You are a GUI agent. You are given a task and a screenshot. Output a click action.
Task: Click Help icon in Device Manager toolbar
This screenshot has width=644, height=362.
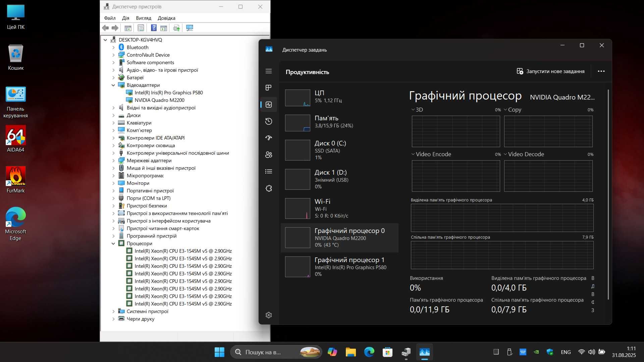pyautogui.click(x=154, y=28)
